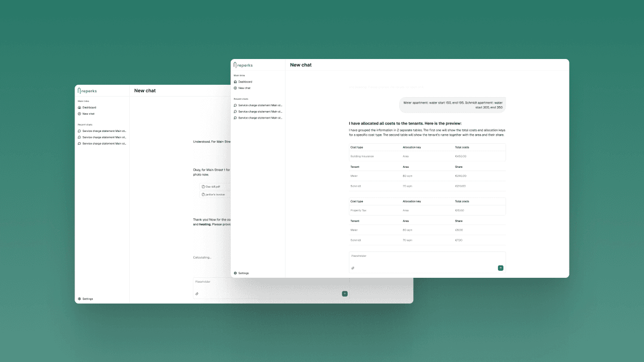This screenshot has height=362, width=644.
Task: Click the paperclip attach icon in front window
Action: point(353,268)
